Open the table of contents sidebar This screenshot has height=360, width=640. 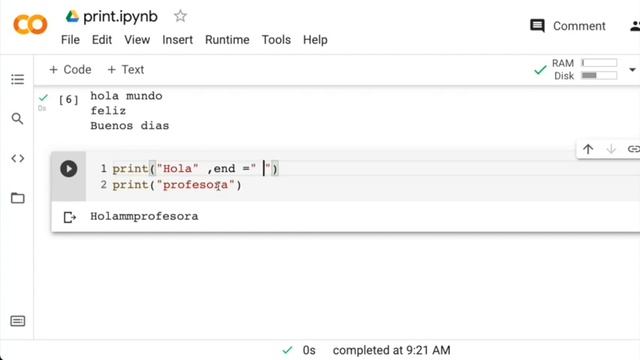18,79
